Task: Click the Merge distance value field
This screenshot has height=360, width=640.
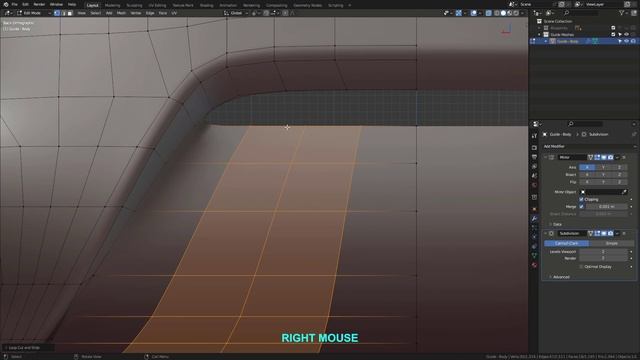Action: point(607,207)
